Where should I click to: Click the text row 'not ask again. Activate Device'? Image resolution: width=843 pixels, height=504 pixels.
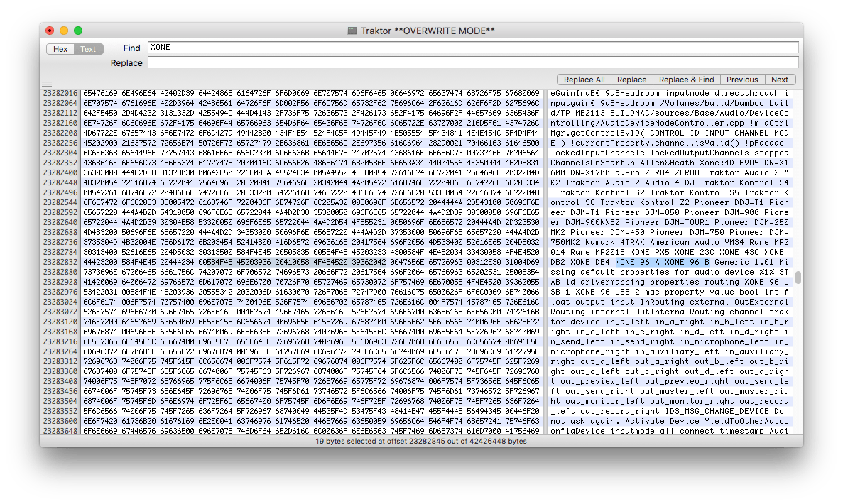[669, 421]
